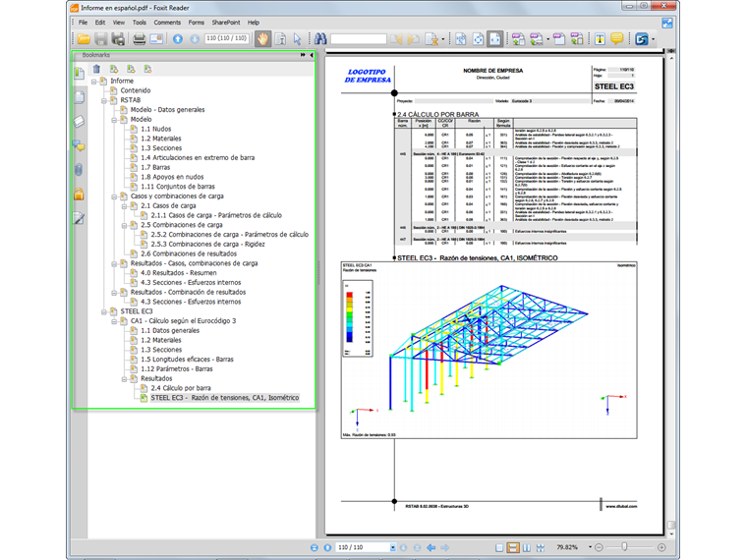Click the vertical scrollbar down arrow
This screenshot has width=747, height=560.
[671, 534]
